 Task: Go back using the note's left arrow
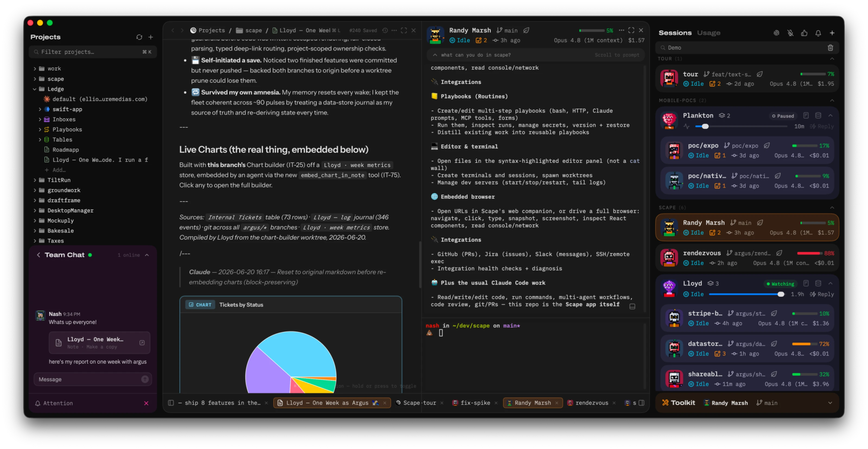pos(173,30)
